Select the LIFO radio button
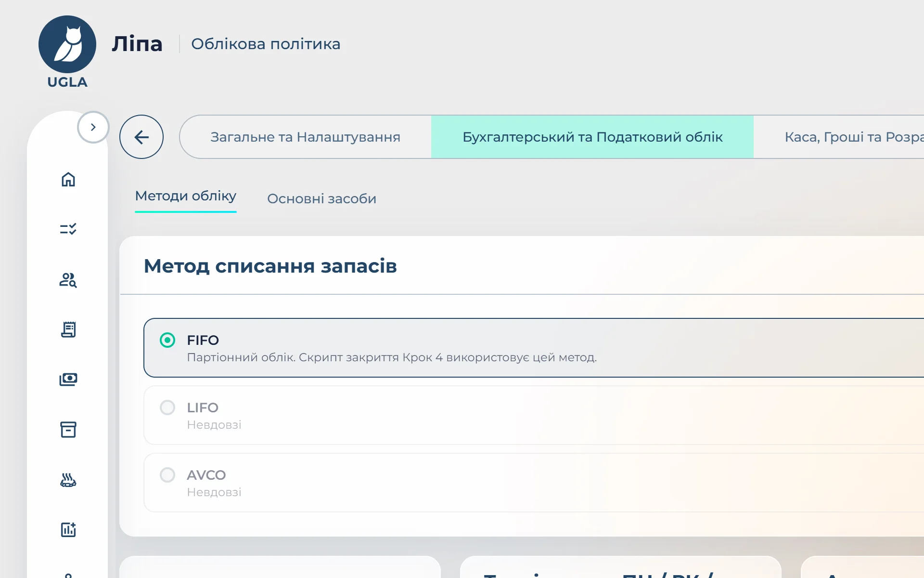The width and height of the screenshot is (924, 578). 167,407
